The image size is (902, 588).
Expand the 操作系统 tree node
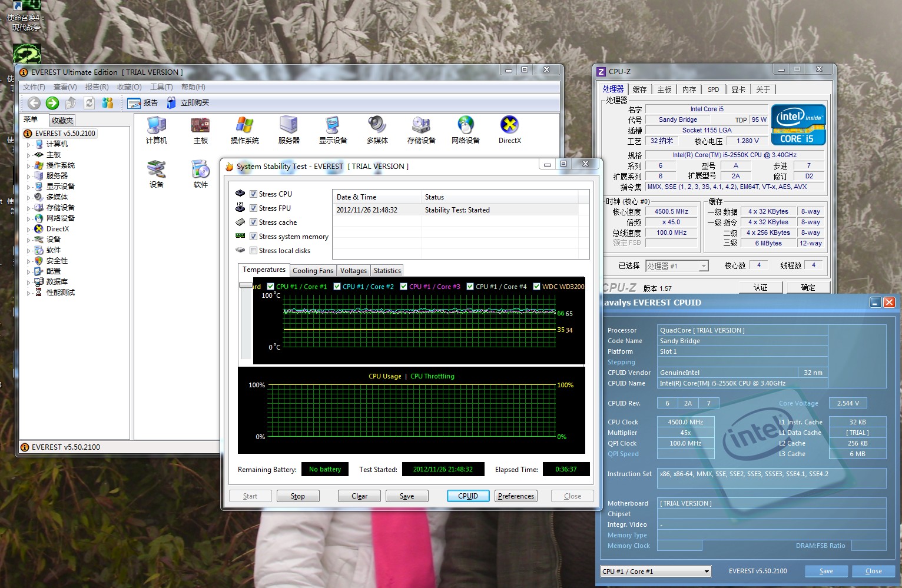tap(28, 166)
